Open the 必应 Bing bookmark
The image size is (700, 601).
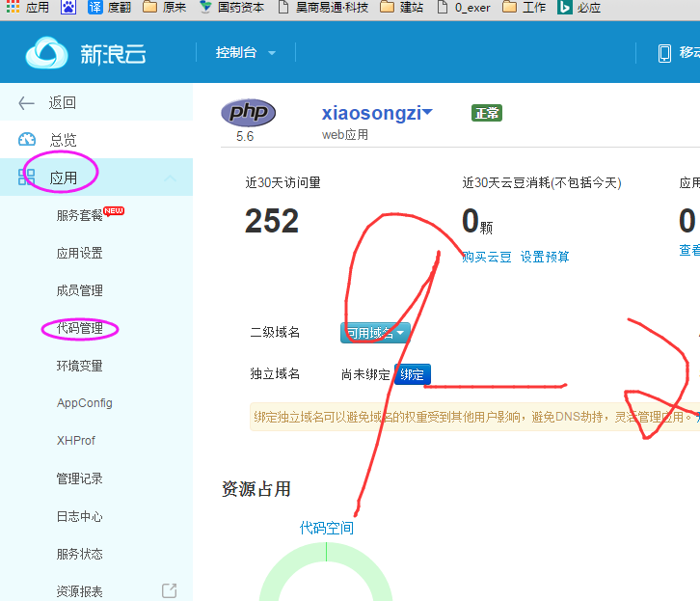579,7
